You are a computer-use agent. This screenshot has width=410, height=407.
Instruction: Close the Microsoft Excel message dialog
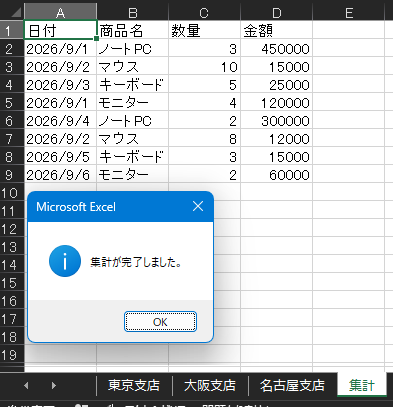(198, 206)
